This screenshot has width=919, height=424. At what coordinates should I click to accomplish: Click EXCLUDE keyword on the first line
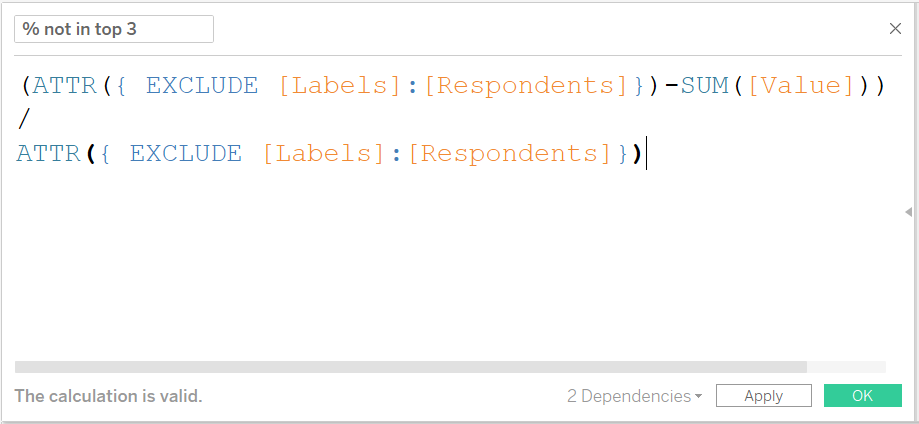pos(201,86)
